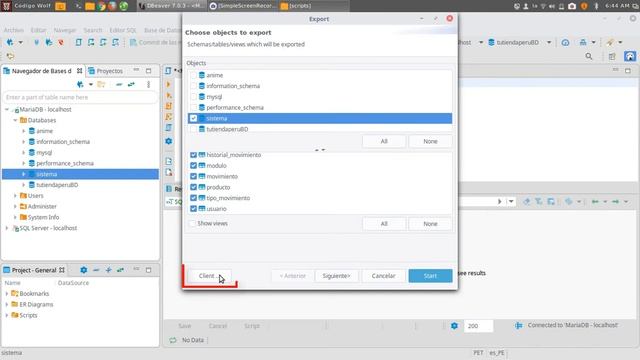Uncheck the producto table checkbox

tap(193, 187)
